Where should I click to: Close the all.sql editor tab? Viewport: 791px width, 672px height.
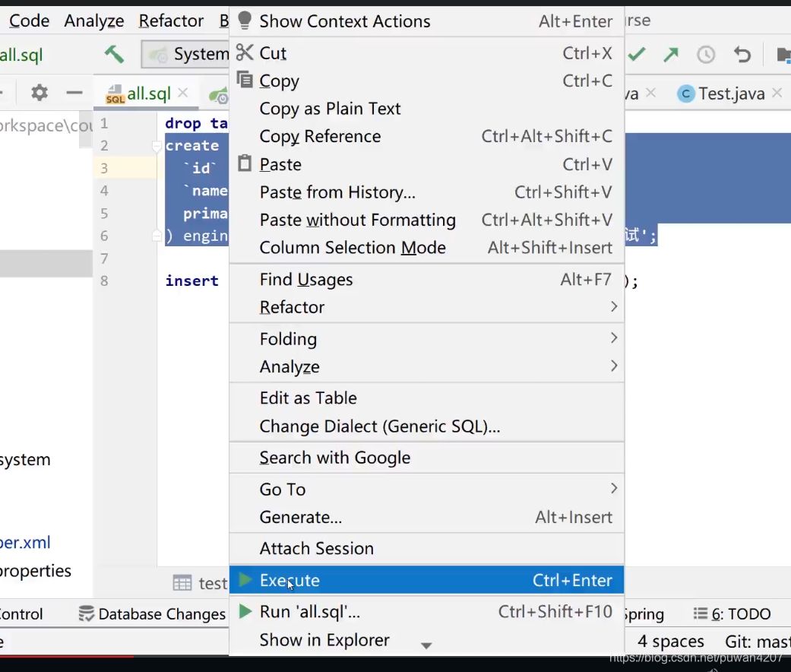[183, 92]
